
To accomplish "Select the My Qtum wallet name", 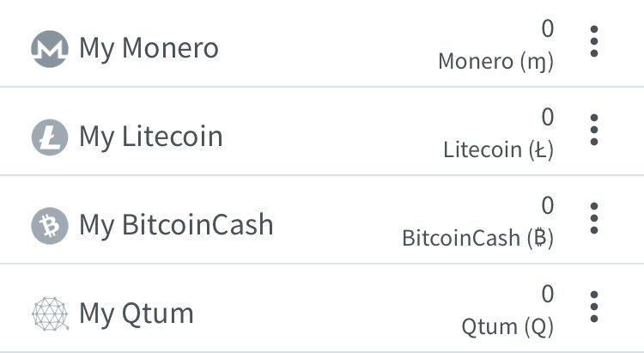I will (x=136, y=314).
